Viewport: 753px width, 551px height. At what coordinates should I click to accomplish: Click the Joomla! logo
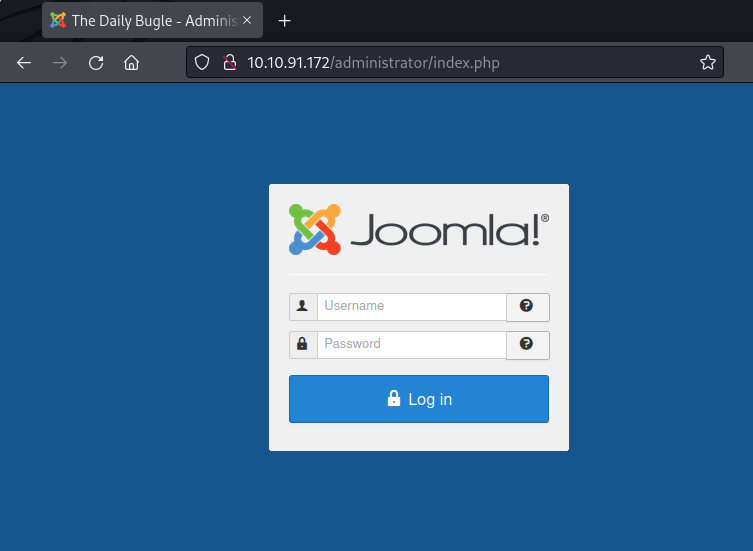click(419, 230)
